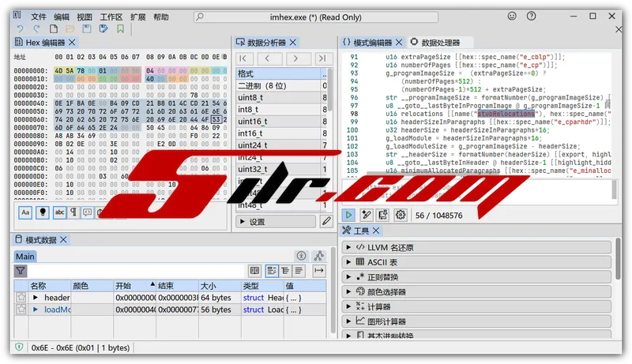Screen dimensions: 632x364
Task: Open feedback via the smiley face icon
Action: 512,16
